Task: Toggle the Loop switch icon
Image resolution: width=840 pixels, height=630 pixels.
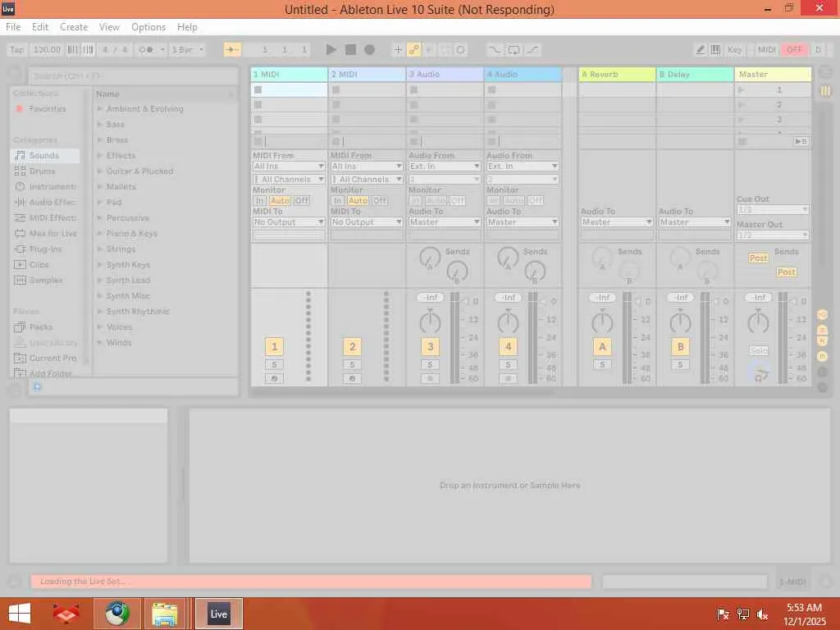Action: coord(514,50)
